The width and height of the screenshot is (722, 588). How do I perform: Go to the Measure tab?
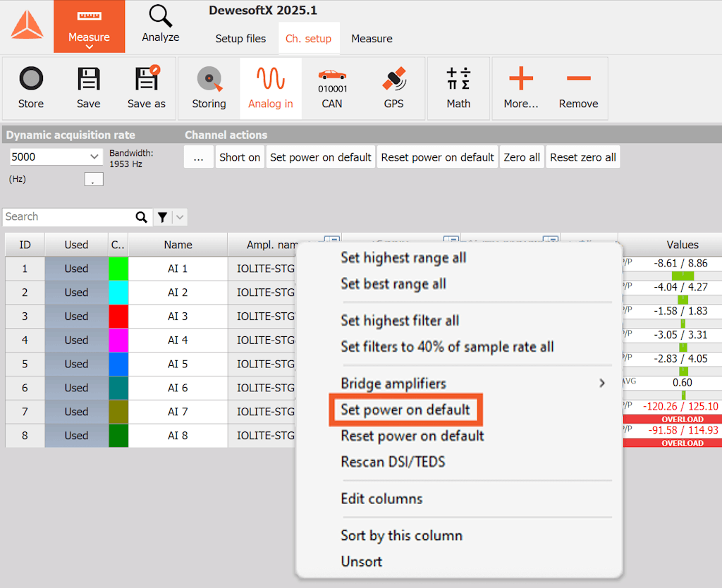point(372,39)
